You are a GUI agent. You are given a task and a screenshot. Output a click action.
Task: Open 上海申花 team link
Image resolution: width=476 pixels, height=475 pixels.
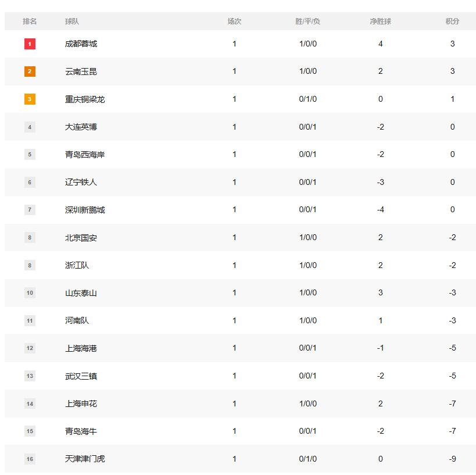pyautogui.click(x=81, y=403)
